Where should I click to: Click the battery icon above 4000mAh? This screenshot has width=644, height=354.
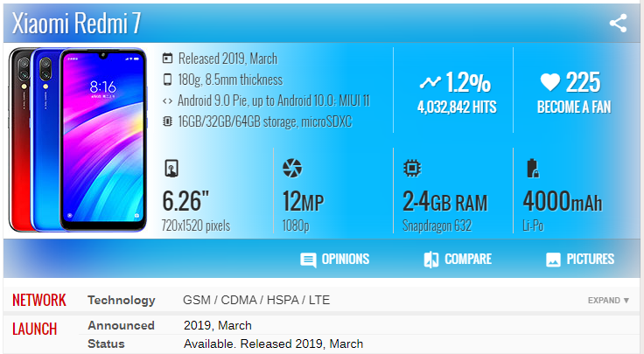pos(530,168)
